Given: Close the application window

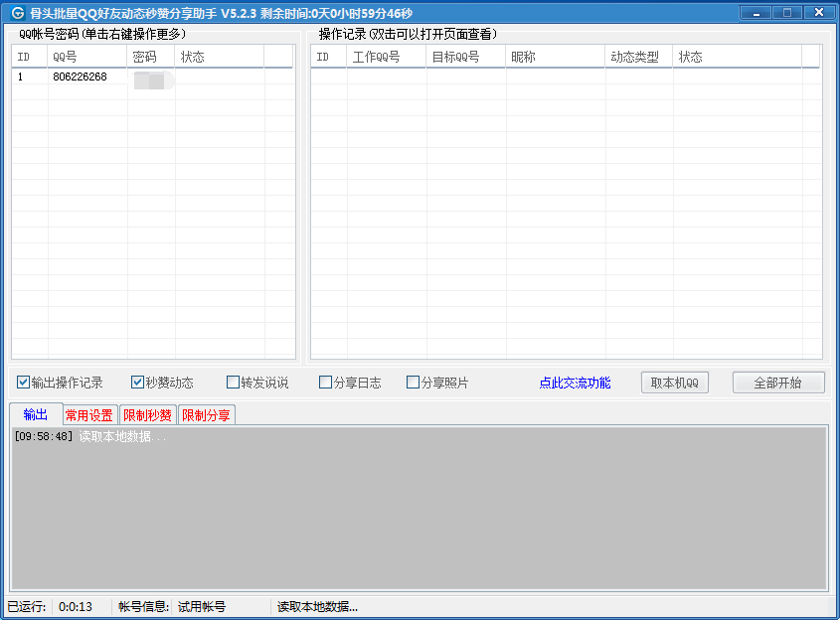Looking at the screenshot, I should click(818, 12).
